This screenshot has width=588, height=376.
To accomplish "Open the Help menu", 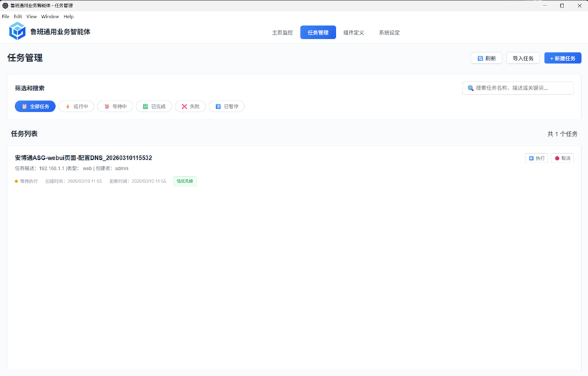I will point(69,16).
